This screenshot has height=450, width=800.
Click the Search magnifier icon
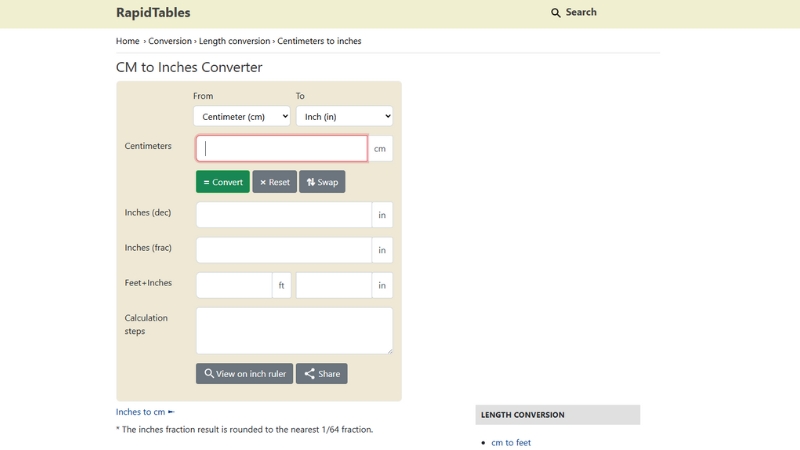tap(556, 13)
